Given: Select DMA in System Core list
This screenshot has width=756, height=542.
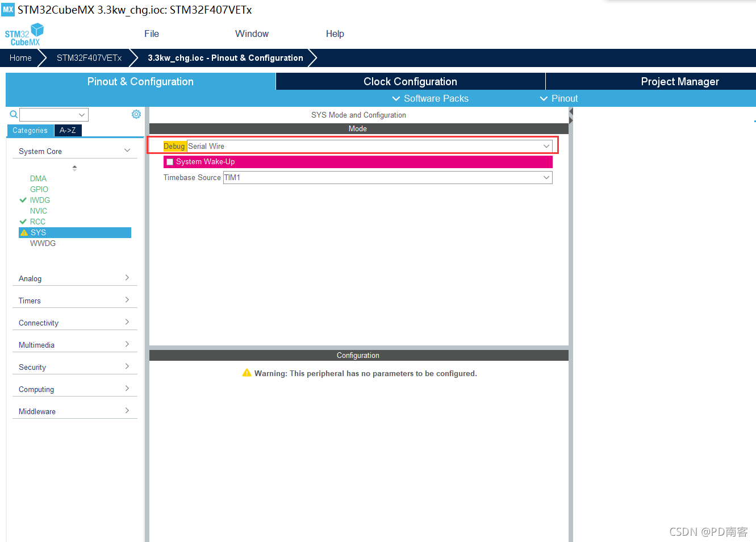Looking at the screenshot, I should (38, 178).
